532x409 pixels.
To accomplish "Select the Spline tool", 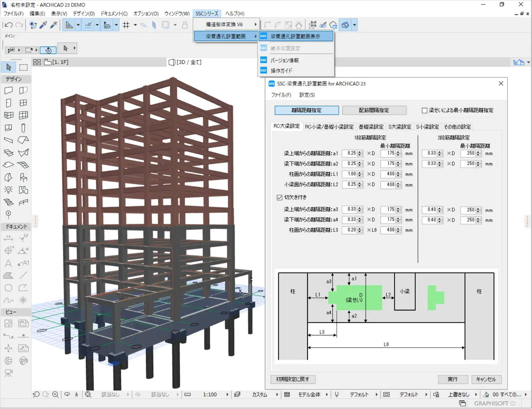I will pyautogui.click(x=9, y=300).
